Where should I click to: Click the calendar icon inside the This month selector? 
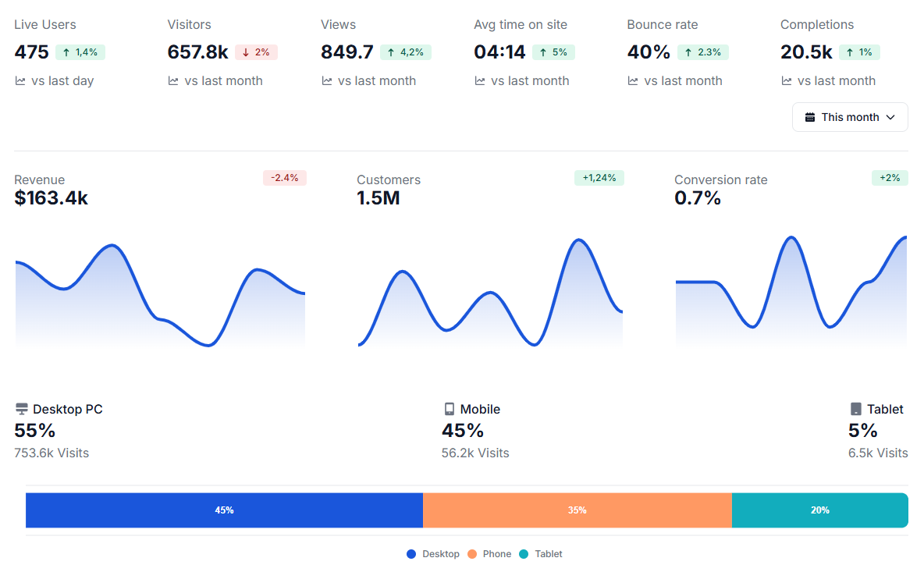tap(810, 117)
